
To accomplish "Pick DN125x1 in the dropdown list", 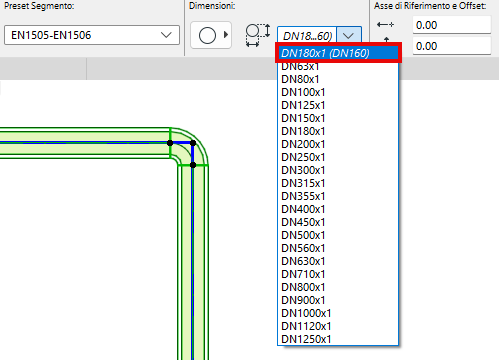I will pos(303,105).
